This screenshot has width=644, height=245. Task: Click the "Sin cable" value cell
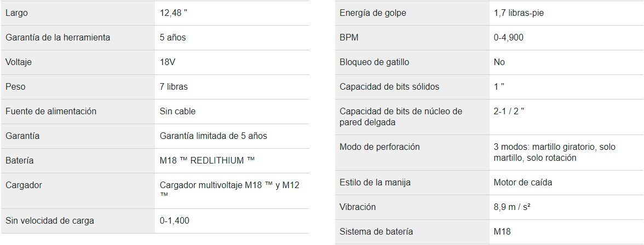(x=177, y=112)
